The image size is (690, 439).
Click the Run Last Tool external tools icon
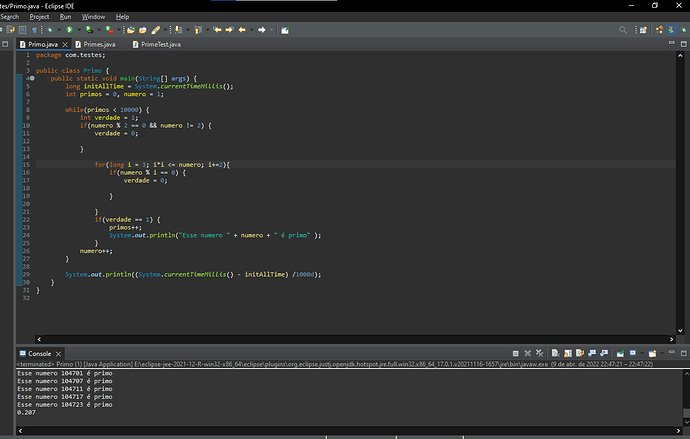109,30
